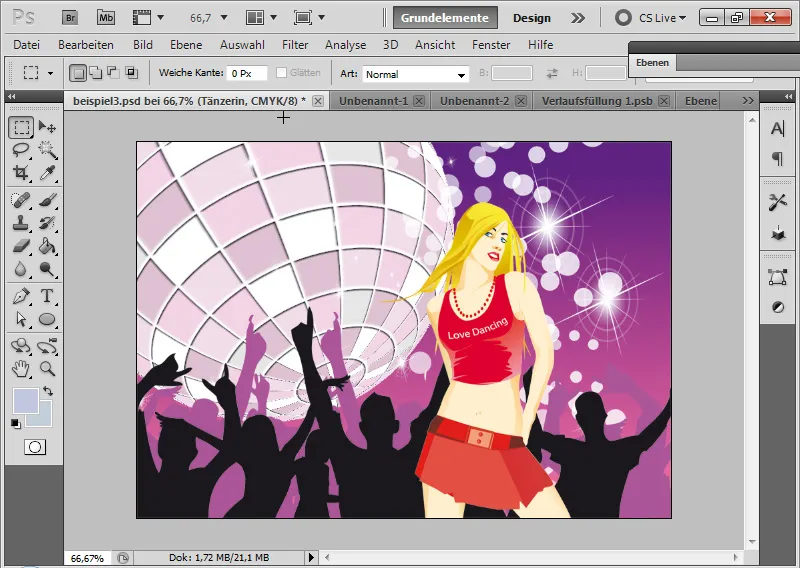
Task: Open the Ebene menu
Action: 186,45
